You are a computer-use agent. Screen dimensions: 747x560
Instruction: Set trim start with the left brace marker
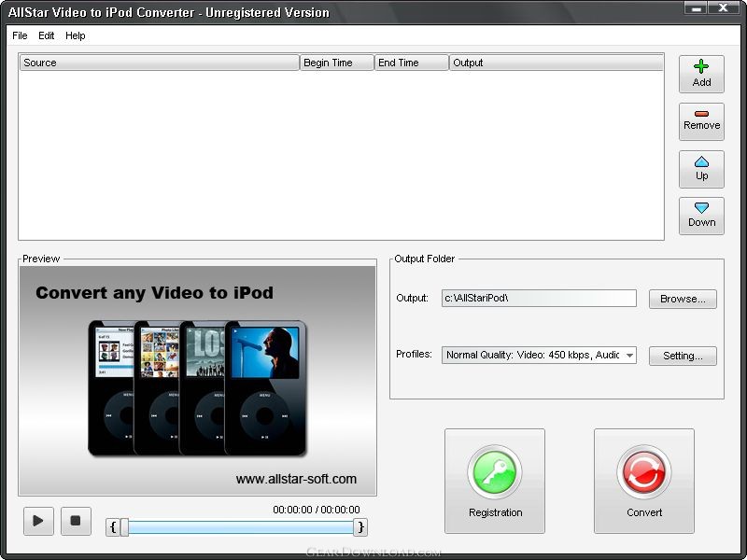coord(113,527)
